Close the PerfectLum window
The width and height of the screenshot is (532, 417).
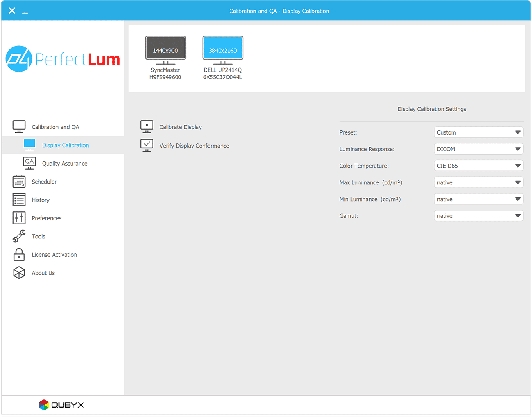(x=12, y=11)
